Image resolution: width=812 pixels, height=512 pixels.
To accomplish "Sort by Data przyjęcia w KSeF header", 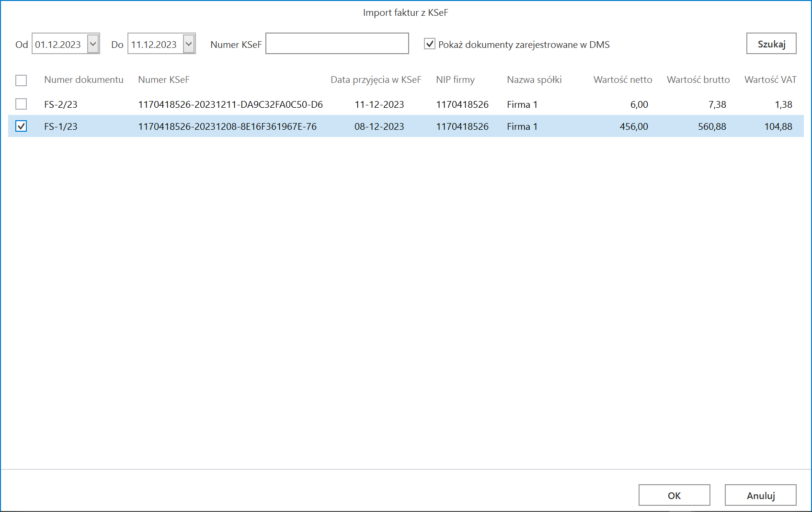I will pyautogui.click(x=376, y=80).
